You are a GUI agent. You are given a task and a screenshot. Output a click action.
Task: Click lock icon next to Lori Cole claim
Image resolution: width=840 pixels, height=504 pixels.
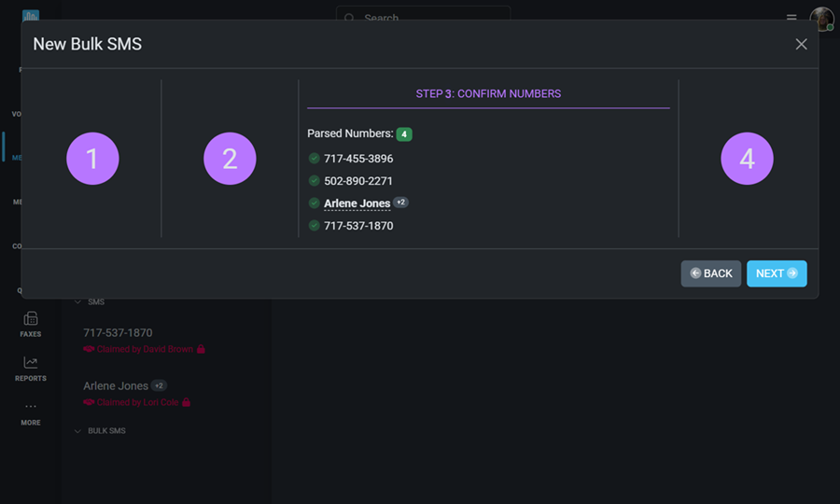click(186, 402)
